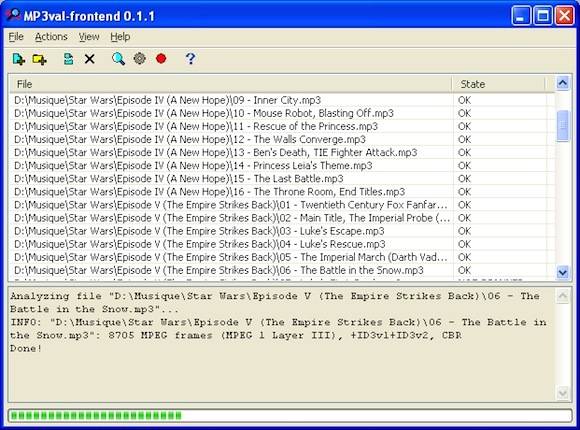Click the red Stop circle icon
The height and width of the screenshot is (430, 580).
click(161, 58)
